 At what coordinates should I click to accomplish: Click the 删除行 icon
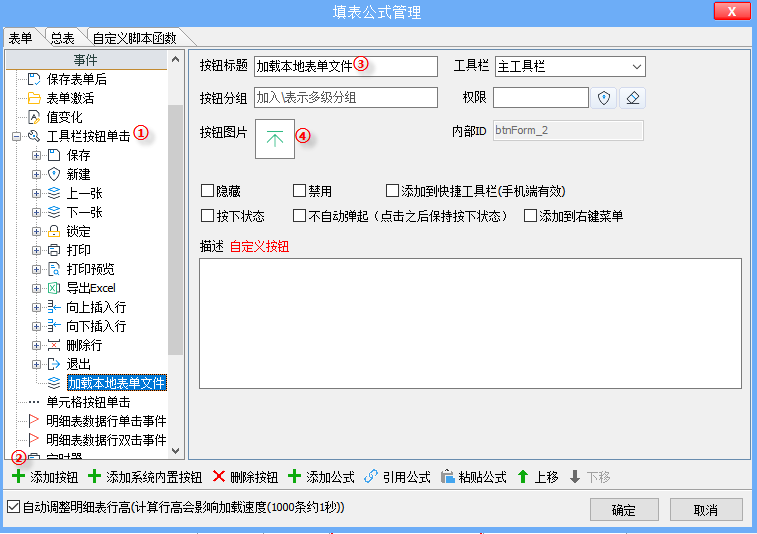(x=54, y=345)
